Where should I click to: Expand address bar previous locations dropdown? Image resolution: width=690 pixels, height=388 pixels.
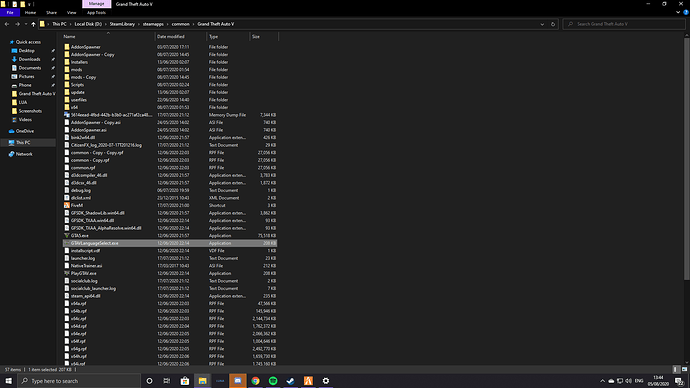pos(542,24)
